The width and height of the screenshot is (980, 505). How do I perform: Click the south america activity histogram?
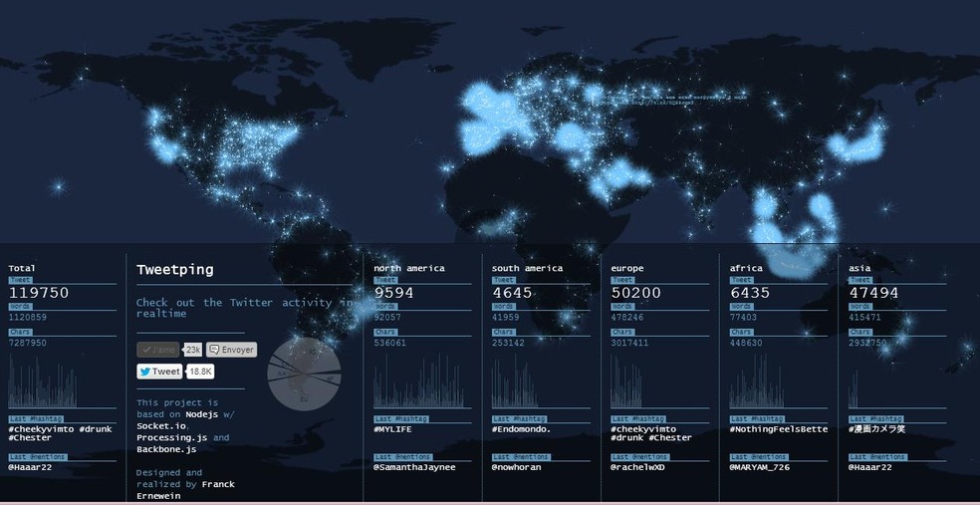[x=515, y=381]
